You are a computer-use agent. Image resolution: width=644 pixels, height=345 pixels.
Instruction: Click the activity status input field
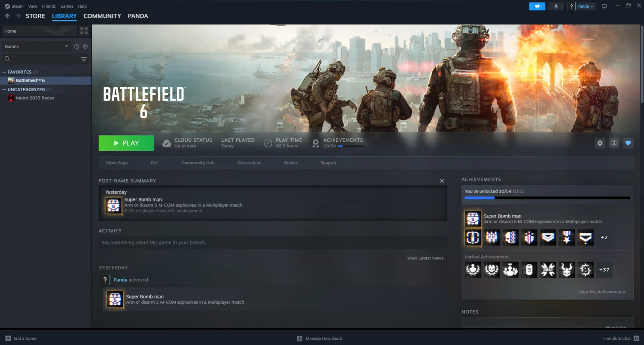click(x=273, y=243)
